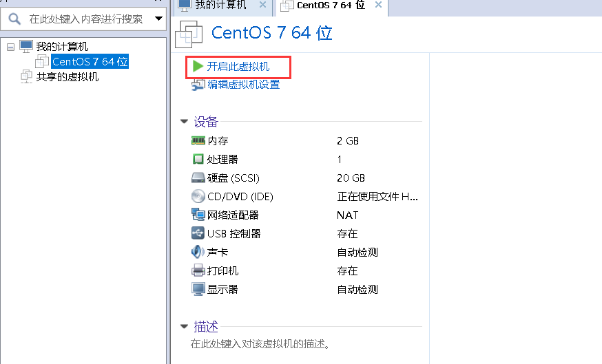Click the large VM header icon
This screenshot has width=602, height=364.
(189, 34)
